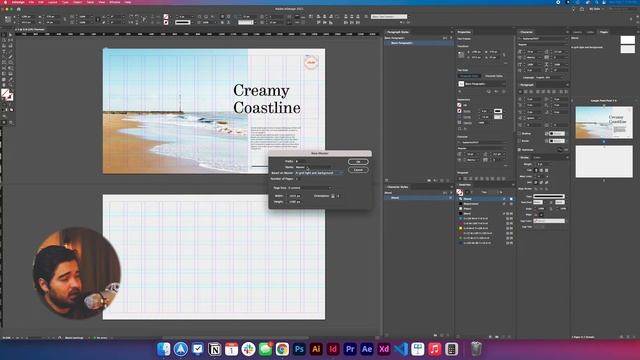
Task: Select the projecting cap icon in Stroke panel
Action: pos(547,170)
